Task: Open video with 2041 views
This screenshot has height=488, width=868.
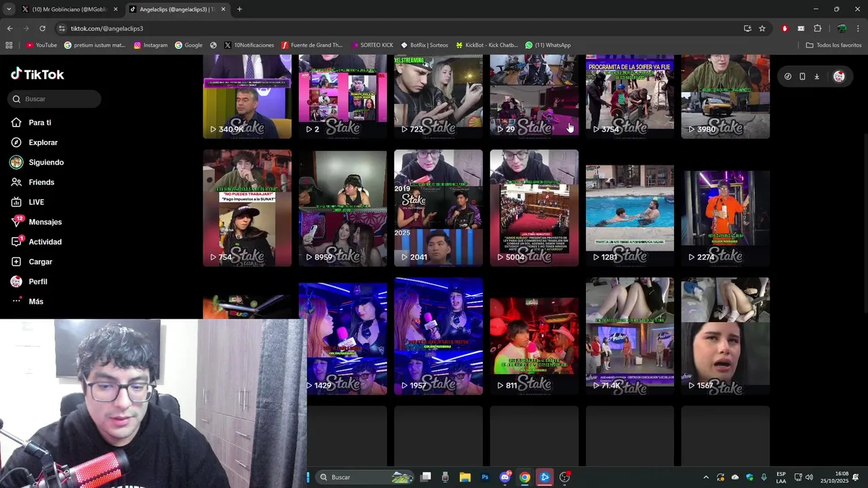Action: coord(438,208)
